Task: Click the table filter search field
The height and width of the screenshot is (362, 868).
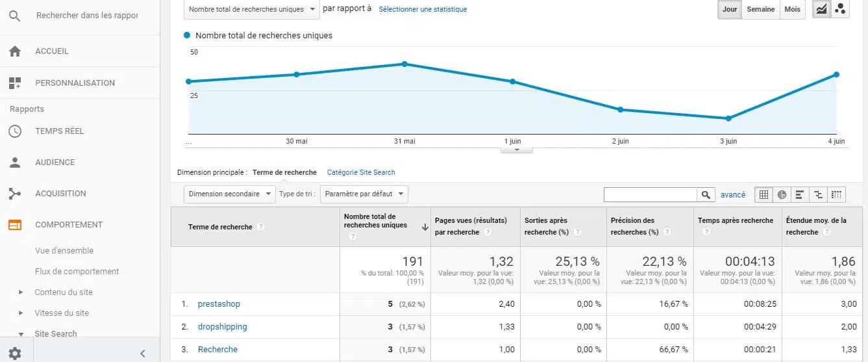Action: (650, 194)
